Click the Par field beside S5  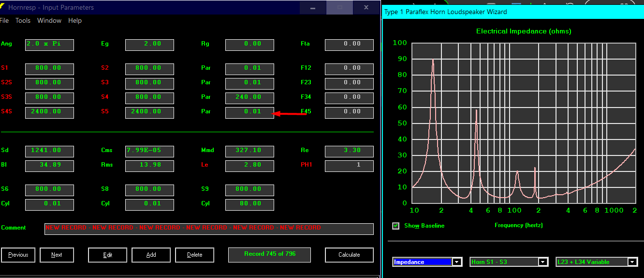pos(249,113)
